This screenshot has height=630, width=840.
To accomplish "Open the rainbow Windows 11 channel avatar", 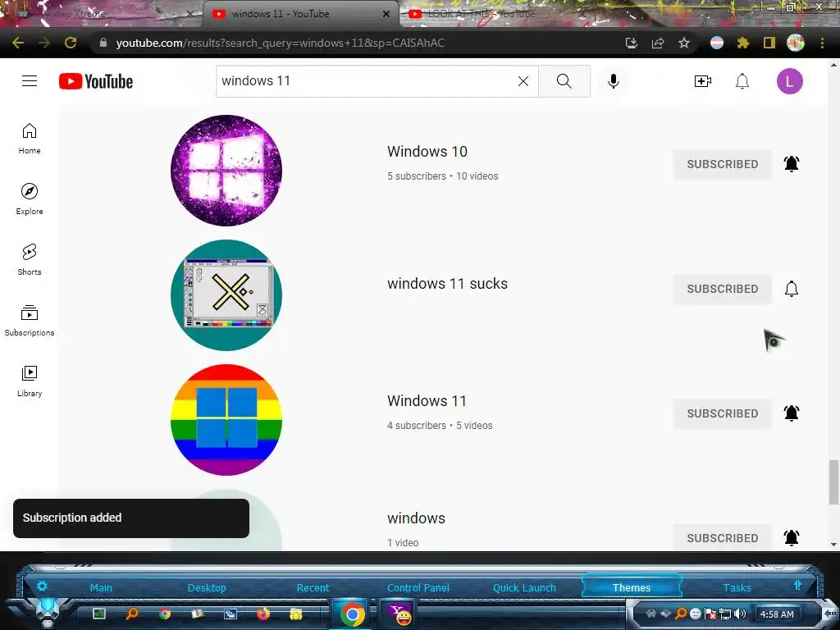I will point(226,420).
